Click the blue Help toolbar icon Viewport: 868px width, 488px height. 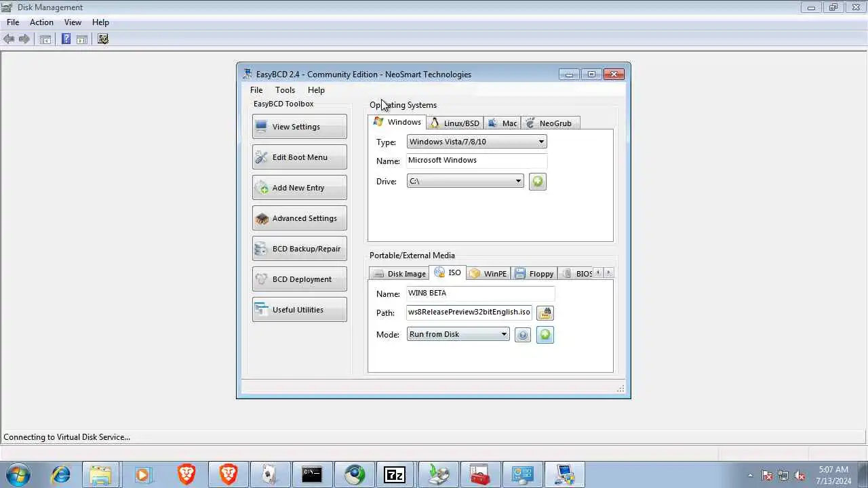66,39
